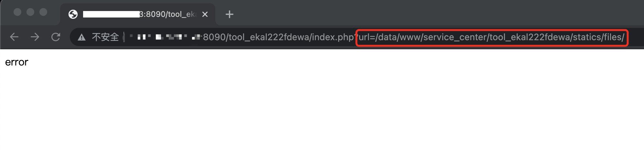Click the third window zoom dot
This screenshot has height=153, width=644.
coord(43,12)
